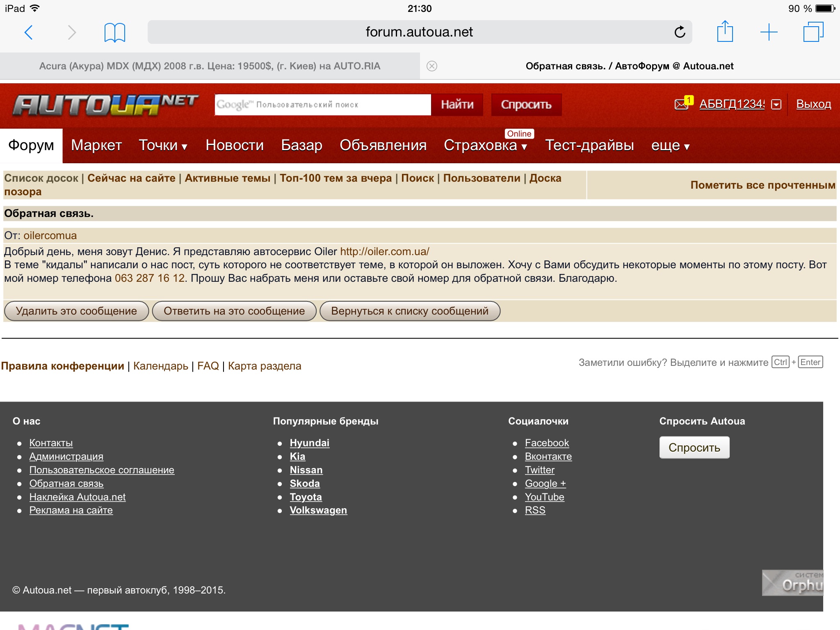This screenshot has height=630, width=840.
Task: Click Ответить на это сообщение button
Action: 234,311
